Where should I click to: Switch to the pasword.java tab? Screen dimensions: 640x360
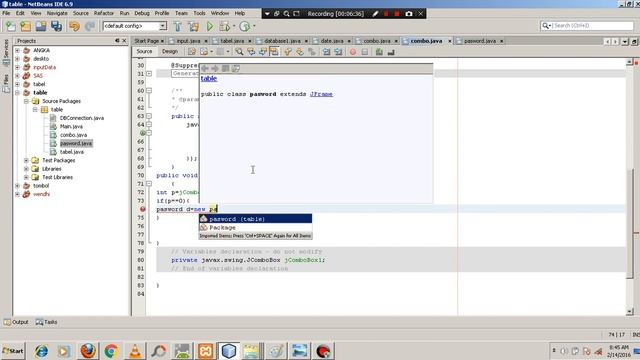tap(480, 41)
